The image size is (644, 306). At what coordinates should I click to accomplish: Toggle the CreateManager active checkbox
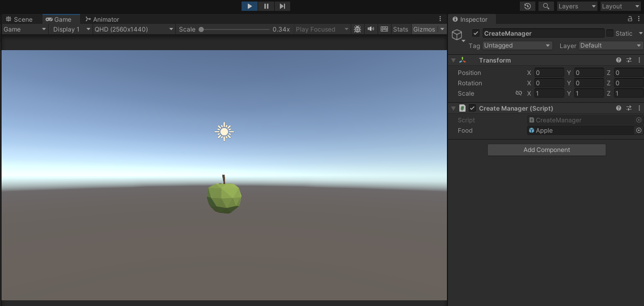tap(476, 33)
